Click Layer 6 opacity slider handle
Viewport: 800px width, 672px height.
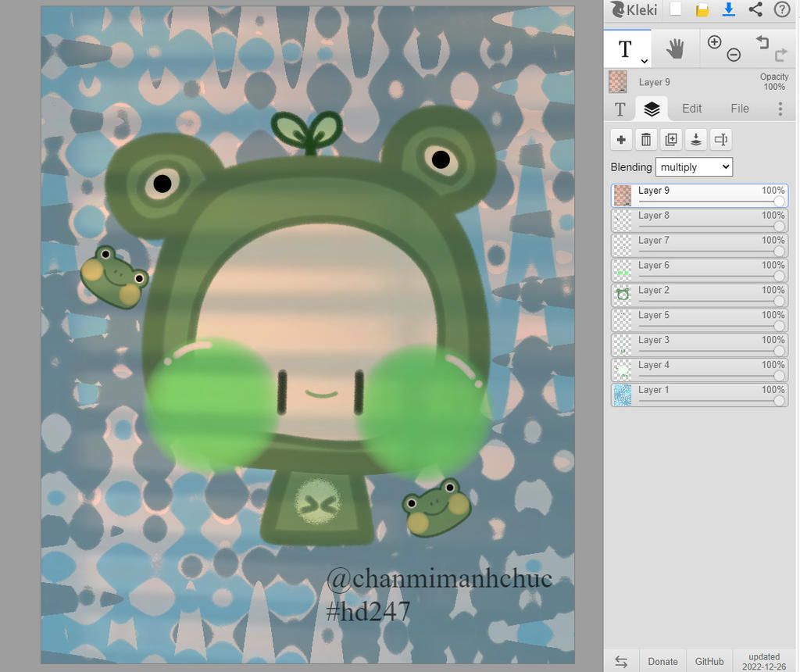click(x=779, y=276)
